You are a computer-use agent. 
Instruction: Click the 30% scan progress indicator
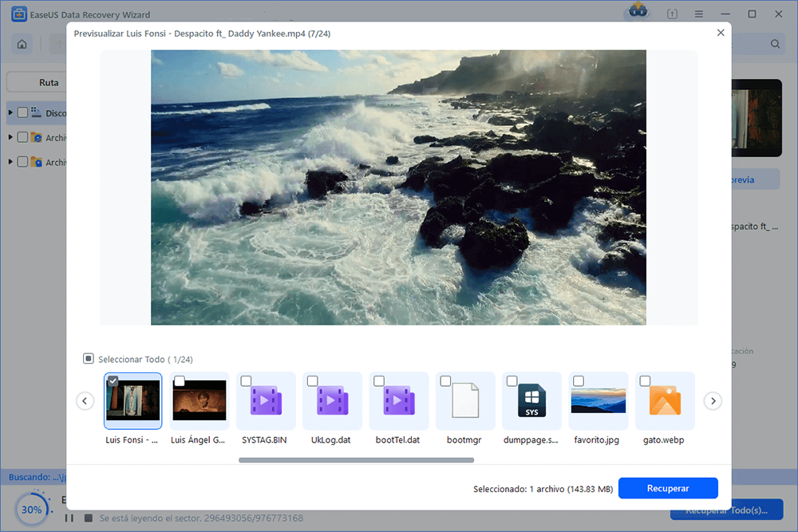click(32, 509)
